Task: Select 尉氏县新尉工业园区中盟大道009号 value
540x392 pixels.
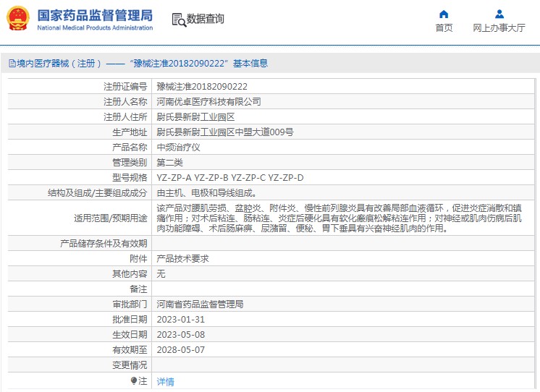Action: coord(225,132)
